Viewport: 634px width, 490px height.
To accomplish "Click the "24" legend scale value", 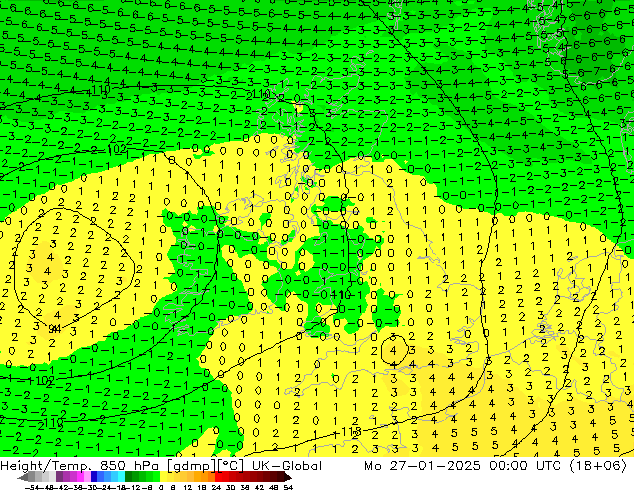I will click(x=216, y=487).
